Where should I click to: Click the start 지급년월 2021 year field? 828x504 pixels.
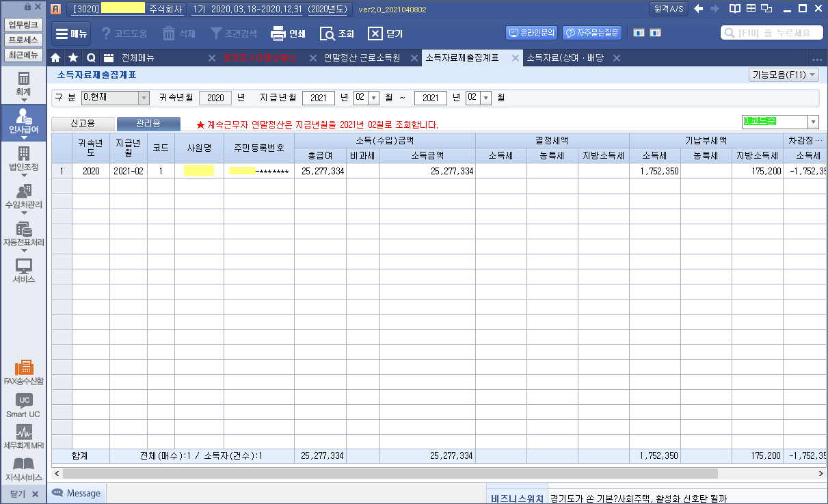319,98
